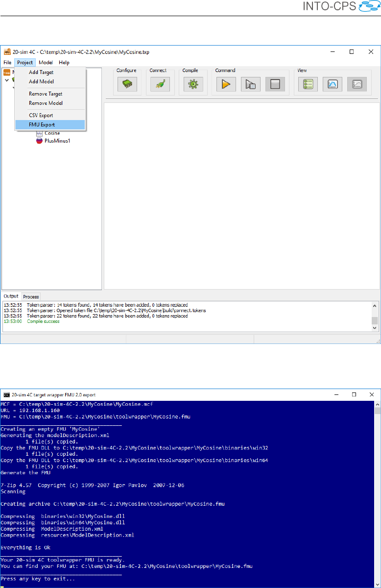Screen dimensions: 381x588
Task: Open the rightmost View chart icon
Action: [357, 84]
